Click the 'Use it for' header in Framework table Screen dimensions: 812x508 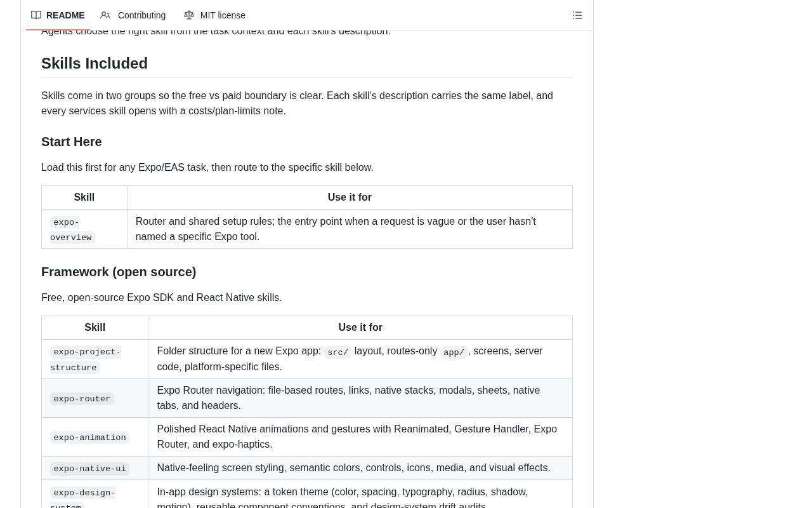(x=360, y=328)
